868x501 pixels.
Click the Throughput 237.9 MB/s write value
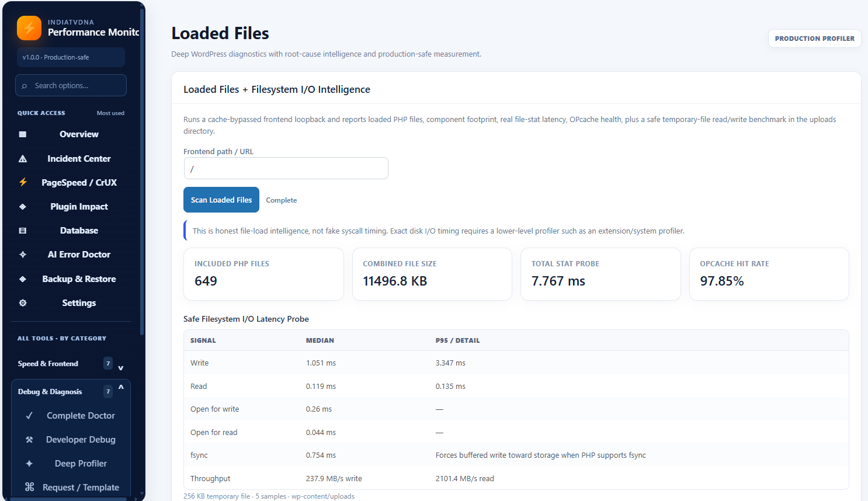(334, 479)
